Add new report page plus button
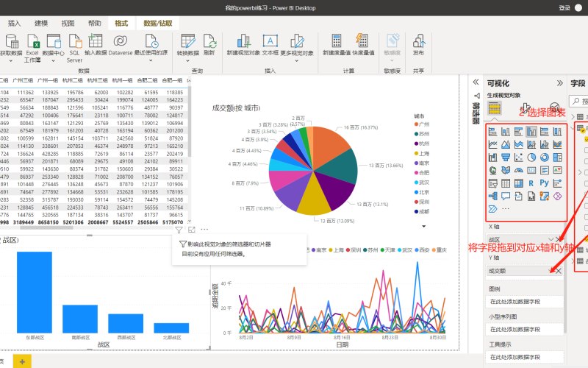 pyautogui.click(x=22, y=361)
